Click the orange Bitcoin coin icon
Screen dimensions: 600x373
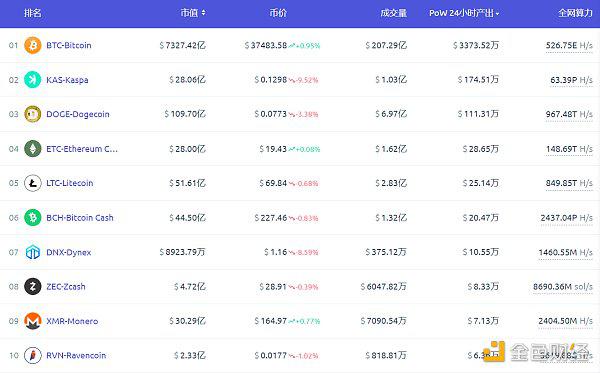33,45
